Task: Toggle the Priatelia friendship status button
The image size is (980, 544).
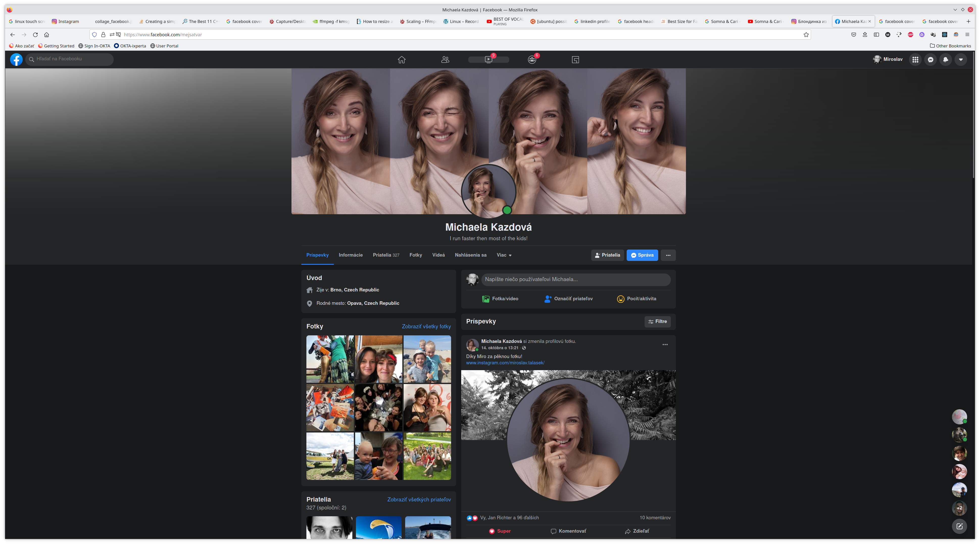Action: pos(607,255)
